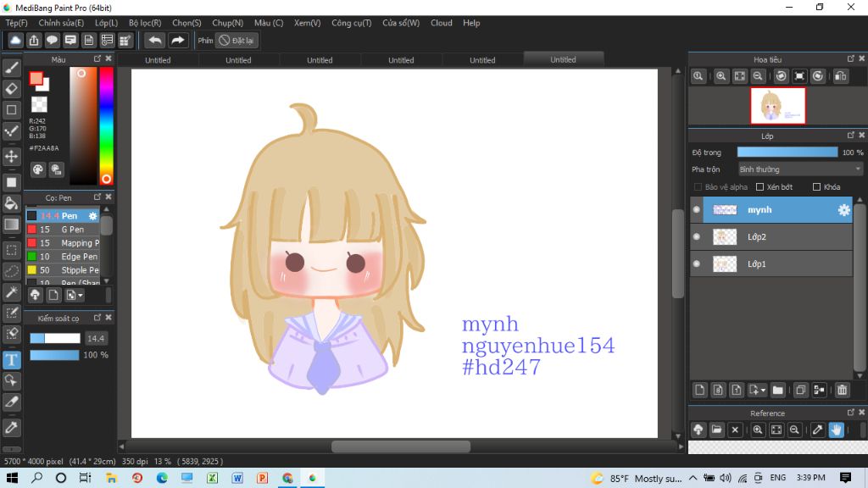Click the navigator preview thumbnail
Screen dimensions: 868x488
[x=778, y=105]
